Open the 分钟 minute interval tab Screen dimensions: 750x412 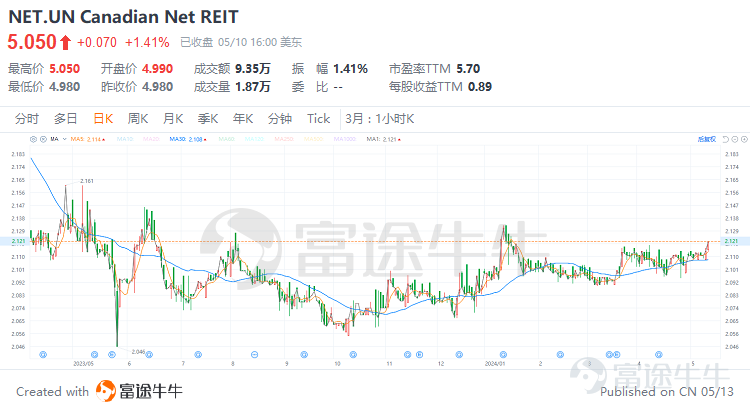point(280,119)
